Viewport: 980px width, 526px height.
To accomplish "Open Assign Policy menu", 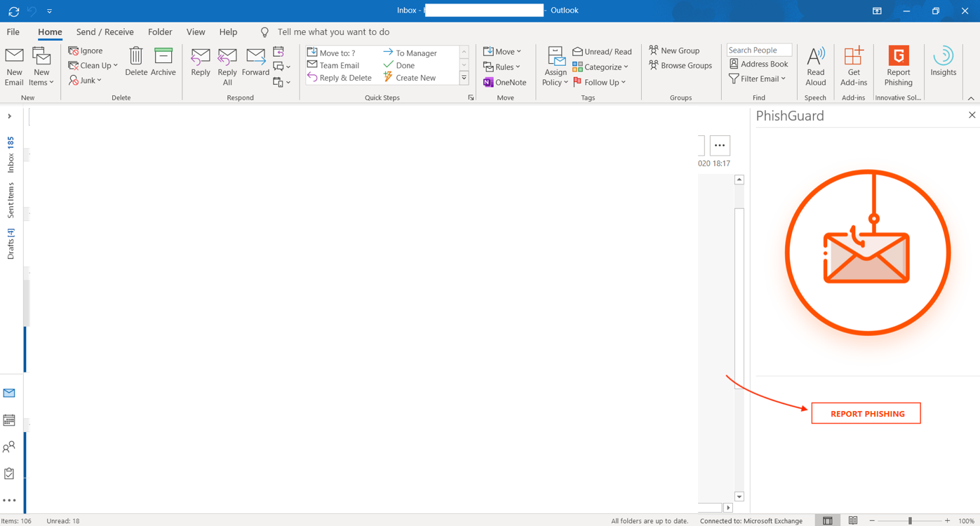I will tap(555, 67).
